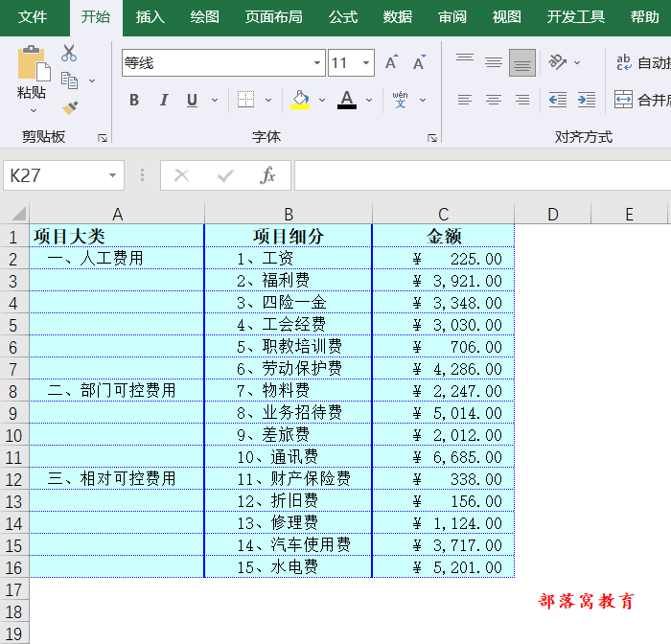This screenshot has width=671, height=644.
Task: Click the text orientation icon
Action: point(558,62)
